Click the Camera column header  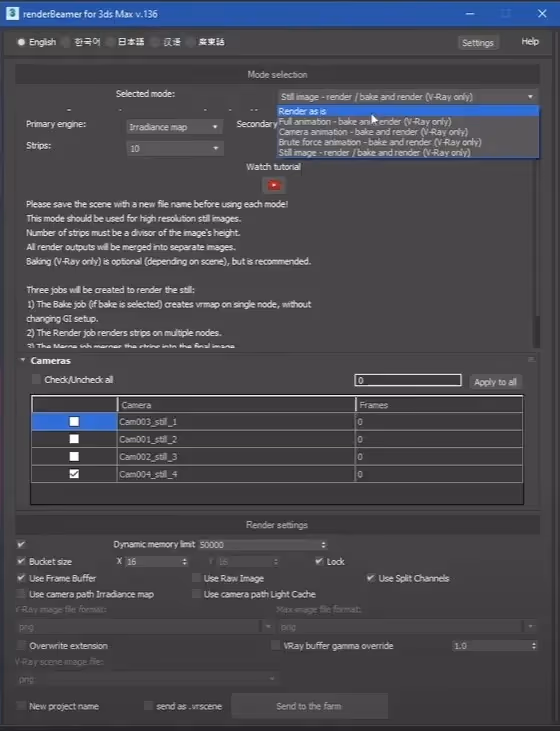click(x=236, y=405)
